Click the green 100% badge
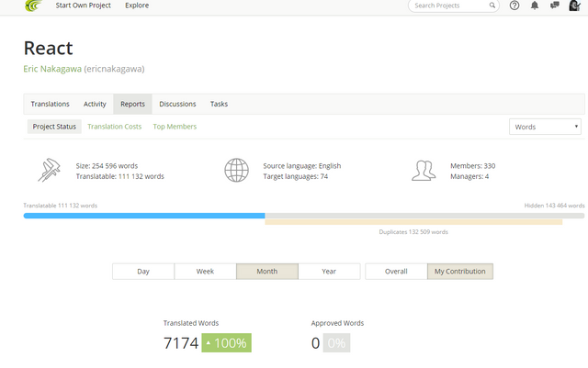 click(x=227, y=342)
